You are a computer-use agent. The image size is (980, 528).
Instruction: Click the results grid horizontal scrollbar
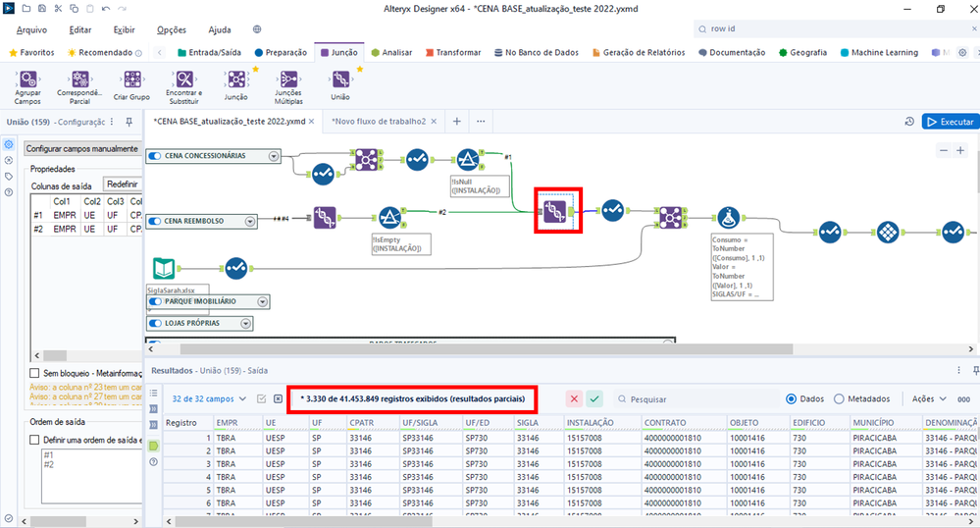click(x=304, y=520)
